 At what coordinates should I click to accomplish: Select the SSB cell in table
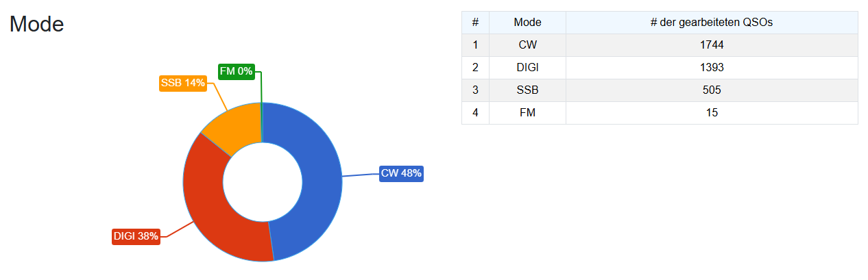click(527, 90)
